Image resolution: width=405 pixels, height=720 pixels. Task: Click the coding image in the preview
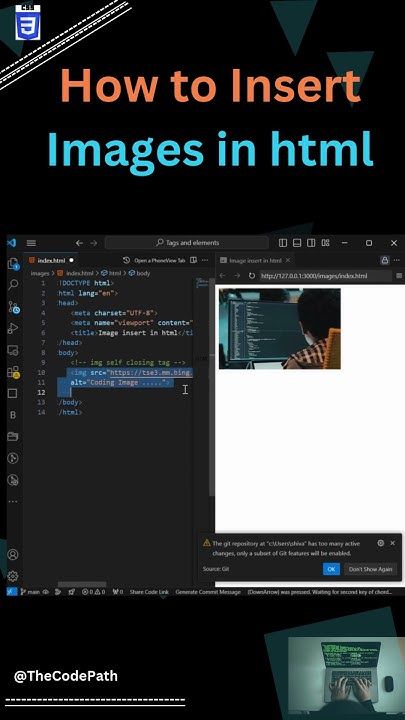(280, 329)
